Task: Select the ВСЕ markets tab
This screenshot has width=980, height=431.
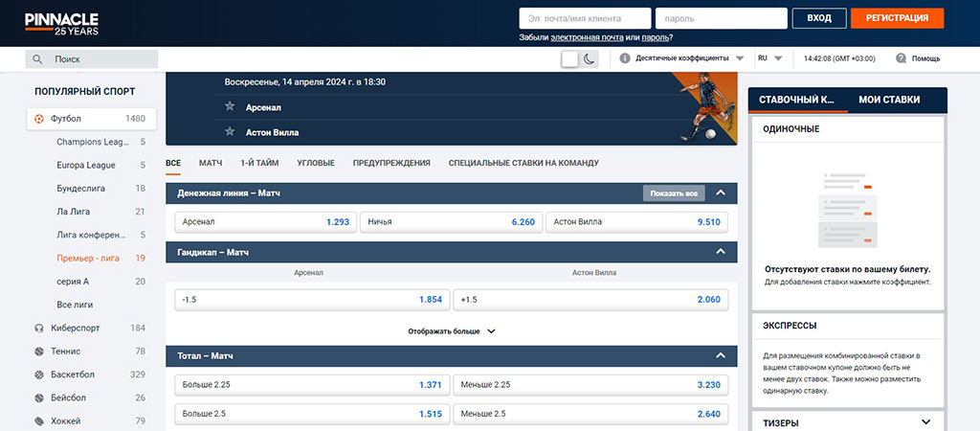Action: [173, 163]
